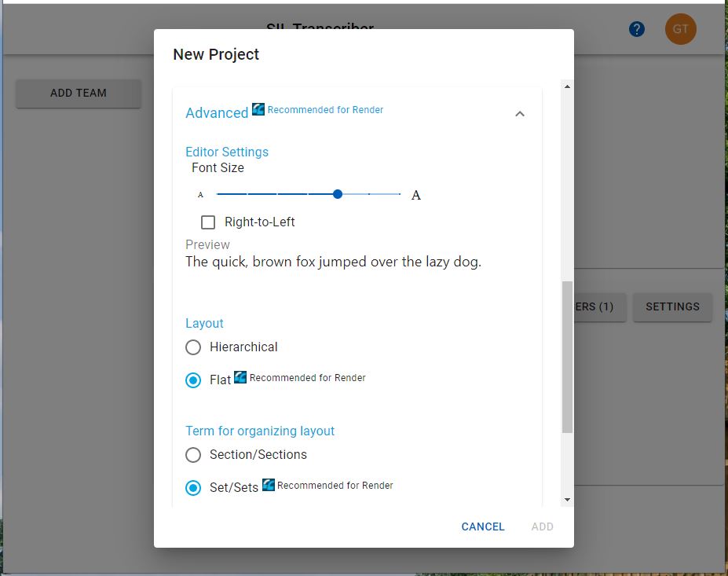Enable the Right-to-Left checkbox
Screen dimensions: 728x576
pos(208,222)
